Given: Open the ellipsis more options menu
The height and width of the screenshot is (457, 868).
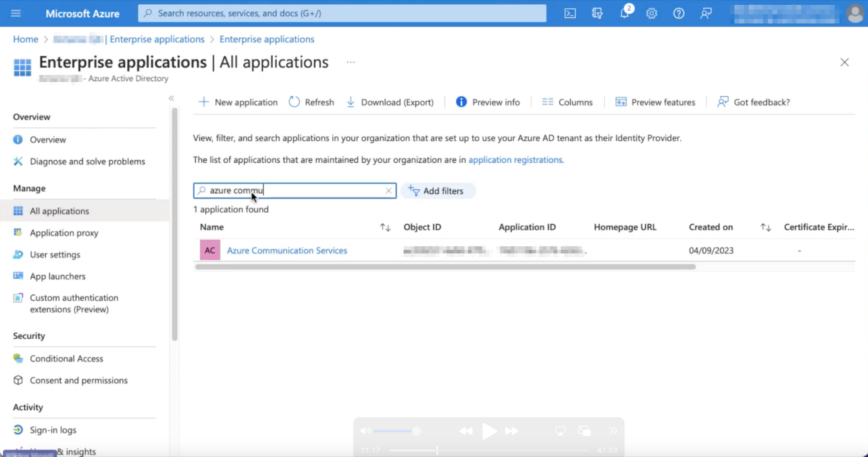Looking at the screenshot, I should [350, 62].
